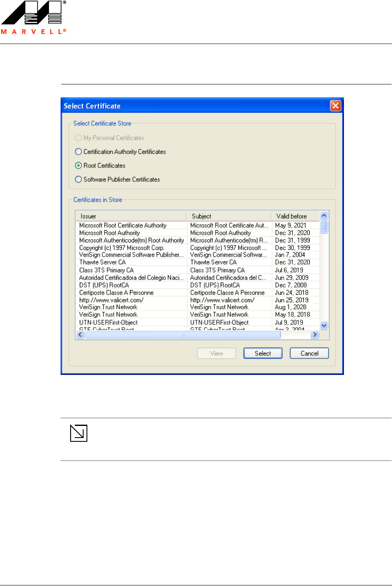The width and height of the screenshot is (392, 586).
Task: Click the Jun 29, 2009 date cell
Action: point(291,278)
